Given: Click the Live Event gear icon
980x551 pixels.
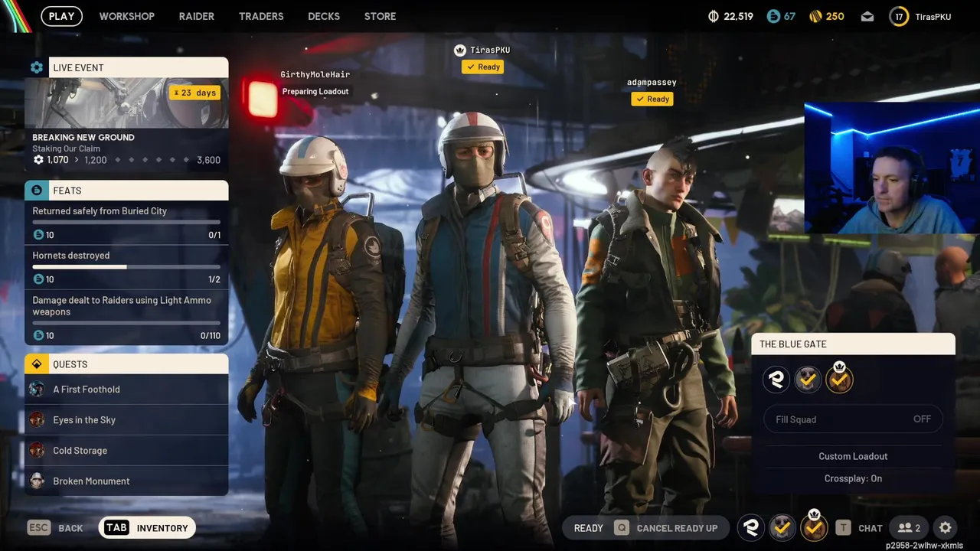Looking at the screenshot, I should click(37, 67).
